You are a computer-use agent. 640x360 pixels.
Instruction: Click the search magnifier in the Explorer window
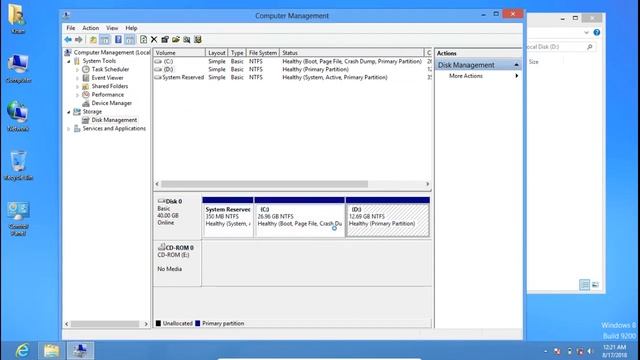tap(589, 47)
